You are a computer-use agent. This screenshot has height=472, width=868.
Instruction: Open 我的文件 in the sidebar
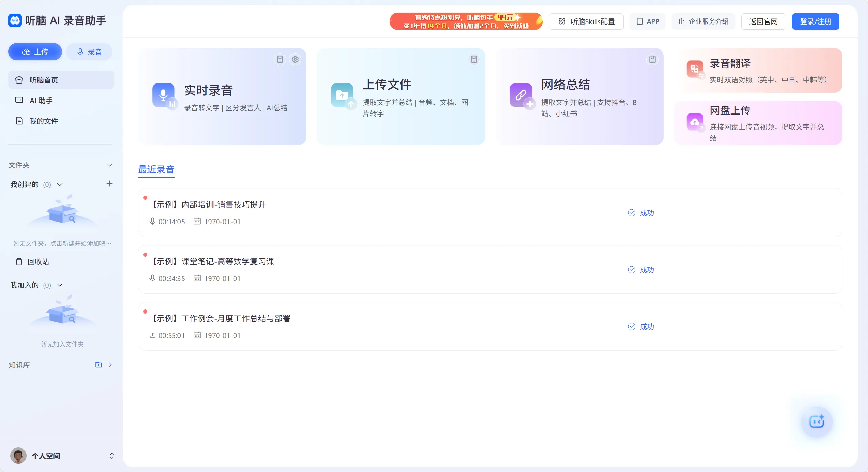coord(61,121)
